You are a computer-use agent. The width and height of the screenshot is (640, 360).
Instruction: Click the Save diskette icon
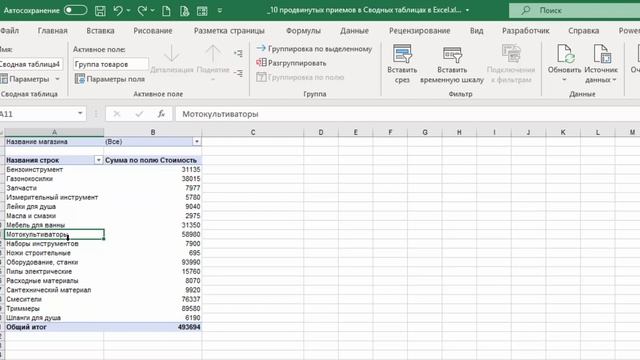coord(100,11)
